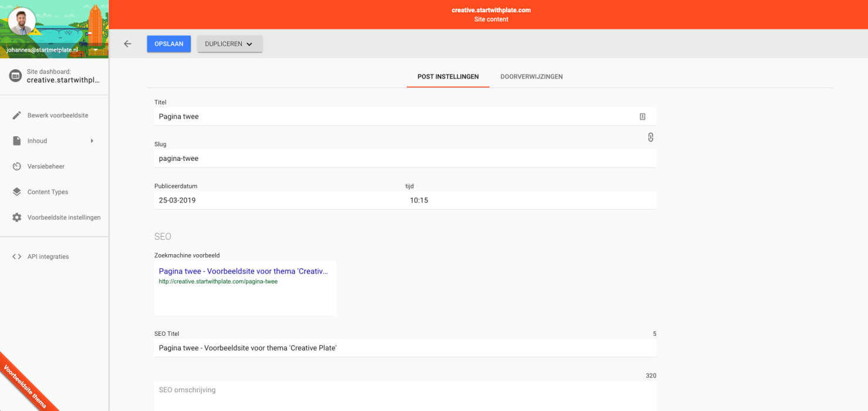Click the Versiebeheer history icon
Viewport: 868px width, 411px height.
17,167
